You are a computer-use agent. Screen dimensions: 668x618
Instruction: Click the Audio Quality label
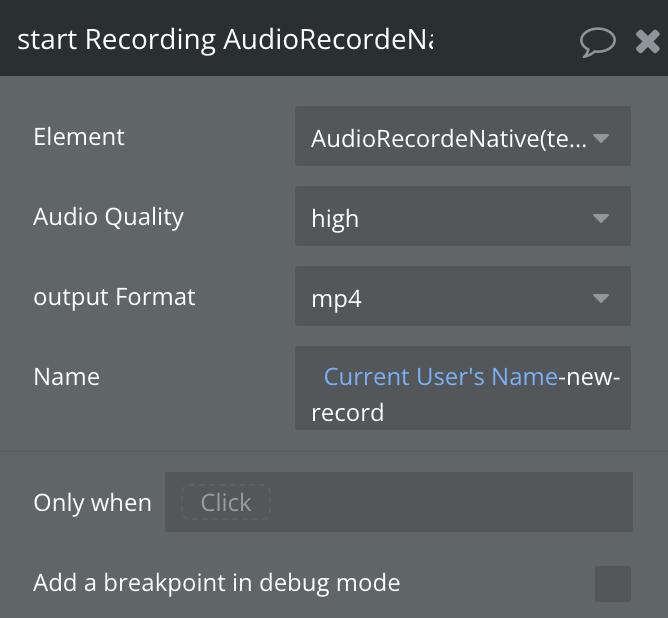(108, 217)
